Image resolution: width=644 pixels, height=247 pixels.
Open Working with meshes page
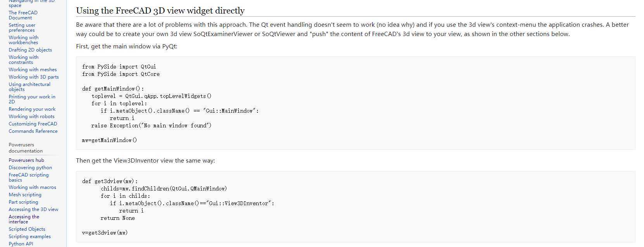click(x=33, y=70)
